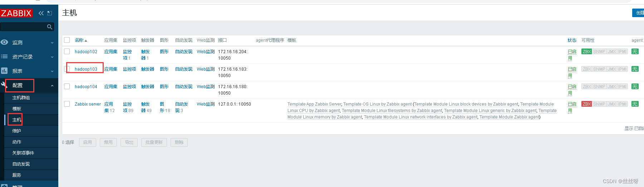Open 触发器 49 of Zabbix server
644x187 pixels.
click(146, 107)
